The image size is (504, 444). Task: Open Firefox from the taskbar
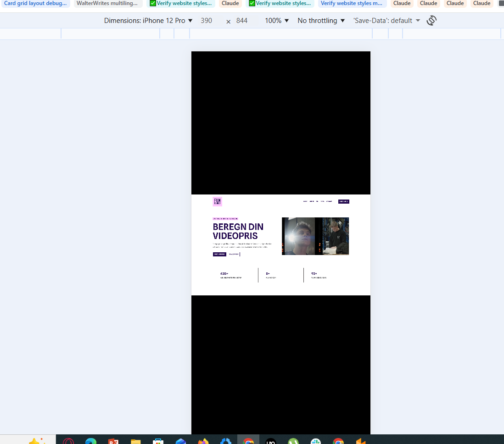coord(203,441)
